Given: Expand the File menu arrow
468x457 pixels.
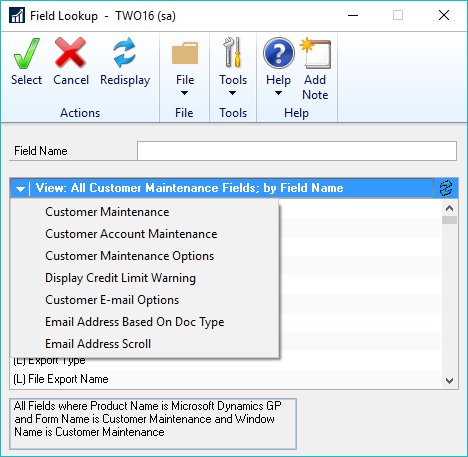Looking at the screenshot, I should pos(184,93).
